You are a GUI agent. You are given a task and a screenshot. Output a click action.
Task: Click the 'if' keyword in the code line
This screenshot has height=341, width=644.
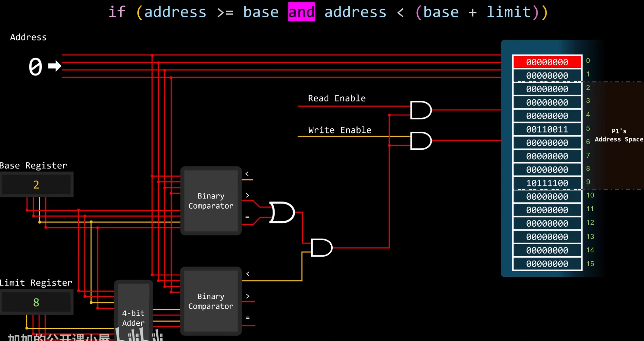[x=117, y=12]
